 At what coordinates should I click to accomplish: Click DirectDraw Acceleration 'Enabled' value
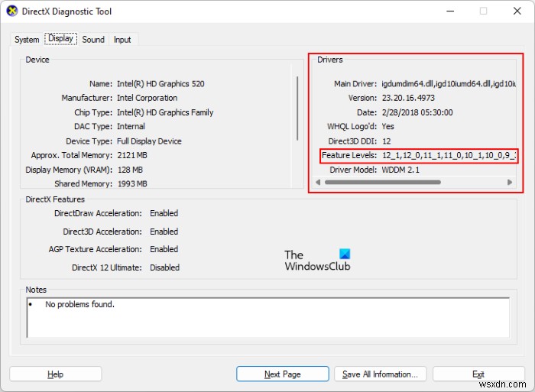164,213
